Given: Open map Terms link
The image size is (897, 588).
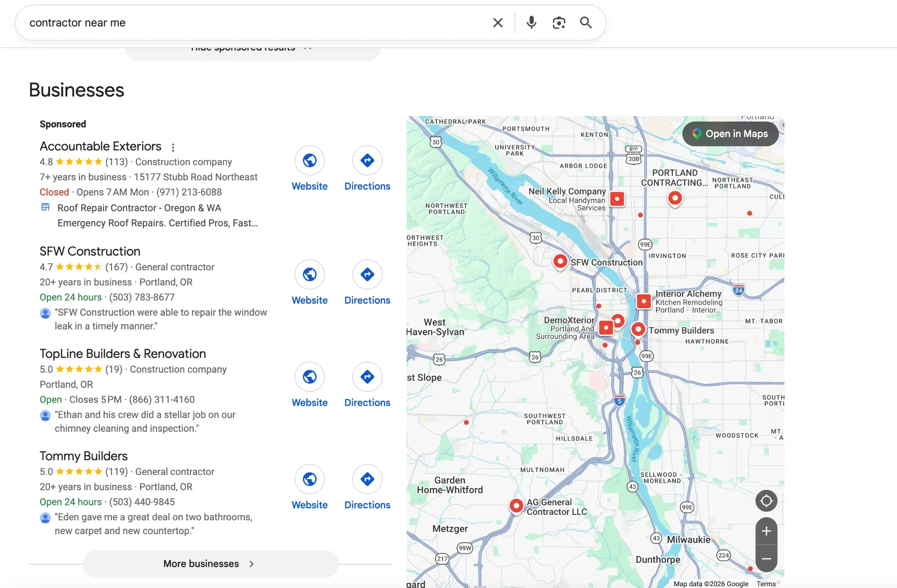Looking at the screenshot, I should (766, 584).
